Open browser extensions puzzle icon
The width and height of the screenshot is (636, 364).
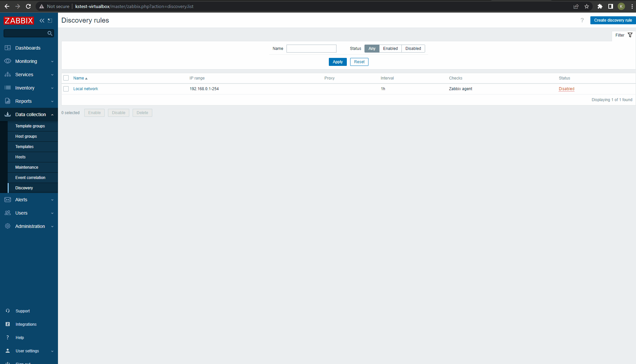click(x=600, y=6)
